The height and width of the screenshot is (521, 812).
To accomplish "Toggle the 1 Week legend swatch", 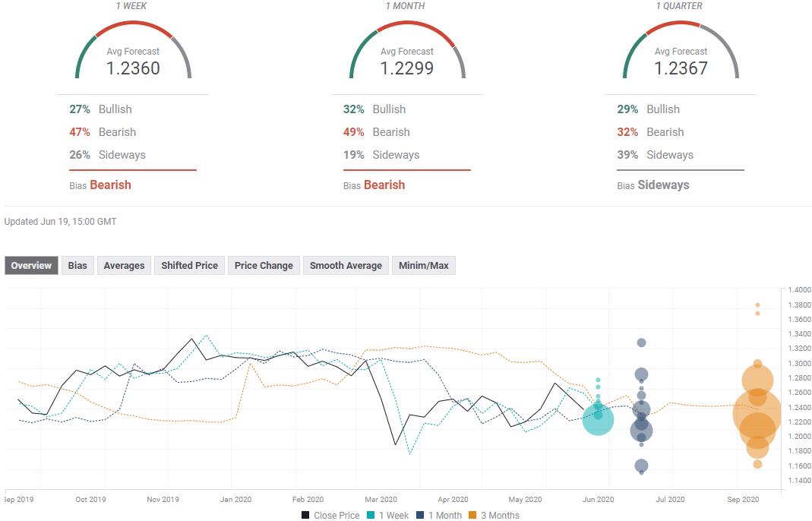I will [x=371, y=515].
